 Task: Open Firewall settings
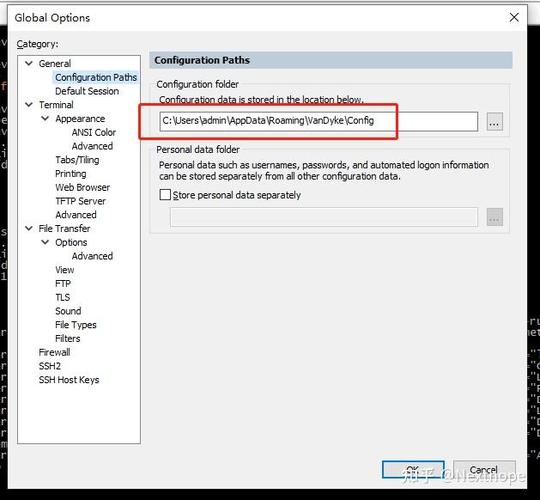coord(54,352)
